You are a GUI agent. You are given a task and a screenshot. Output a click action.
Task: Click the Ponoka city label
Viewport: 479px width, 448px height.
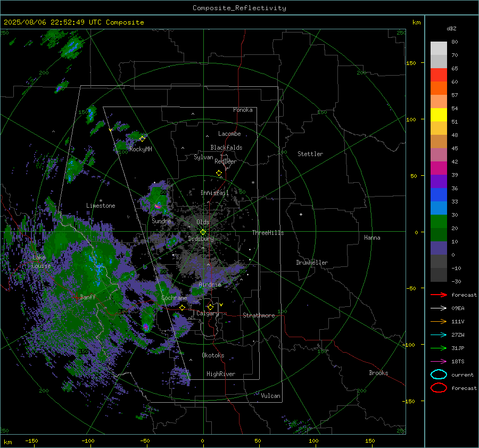pyautogui.click(x=243, y=110)
